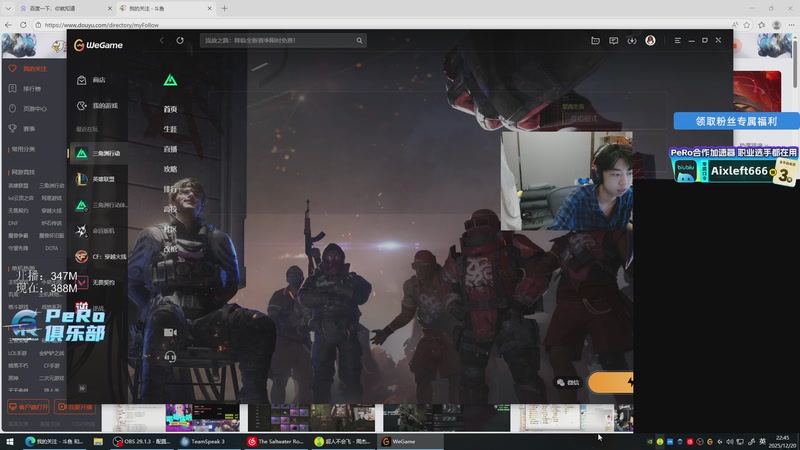
Task: Open the browser settings ellipsis menu
Action: pyautogui.click(x=791, y=24)
